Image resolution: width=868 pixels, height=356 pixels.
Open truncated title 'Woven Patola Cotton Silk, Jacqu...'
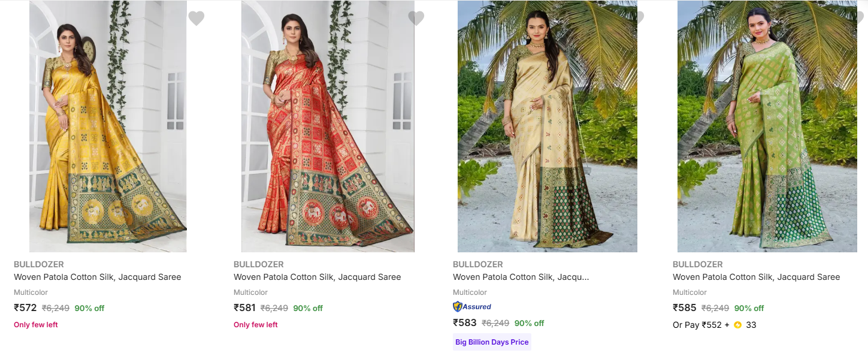521,277
